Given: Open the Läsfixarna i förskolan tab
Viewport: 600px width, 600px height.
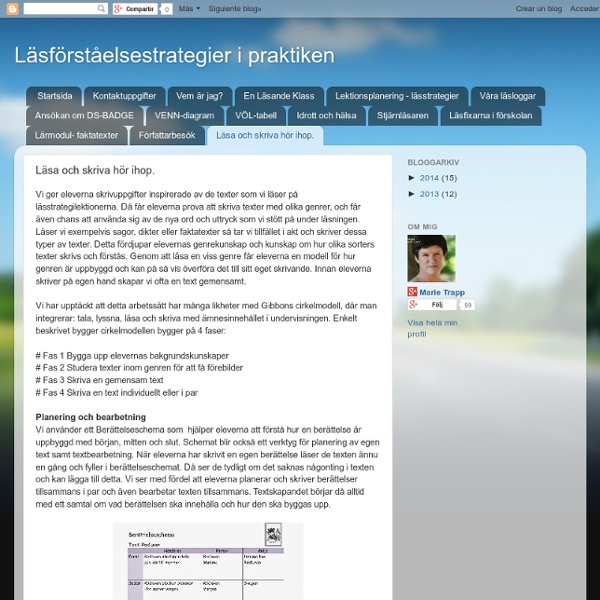Looking at the screenshot, I should coord(491,116).
